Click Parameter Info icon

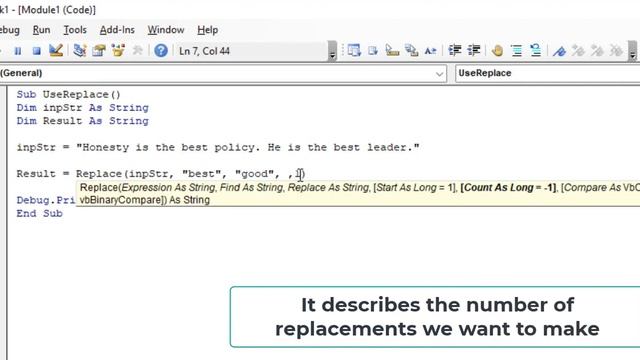point(411,51)
